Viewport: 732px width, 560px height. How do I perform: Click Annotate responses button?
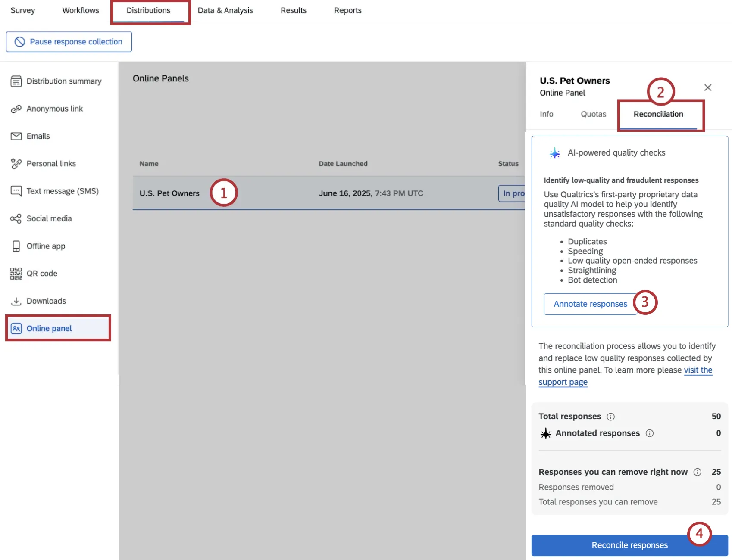[x=590, y=304]
